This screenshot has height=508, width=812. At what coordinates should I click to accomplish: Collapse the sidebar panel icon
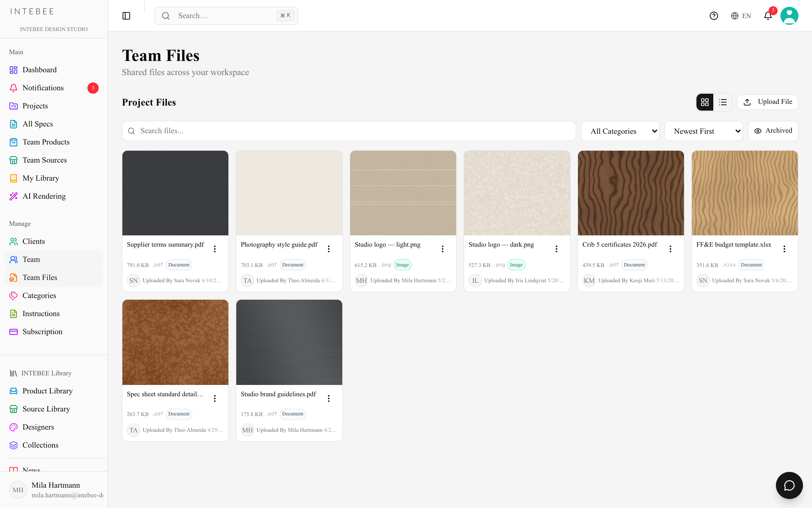pyautogui.click(x=126, y=16)
